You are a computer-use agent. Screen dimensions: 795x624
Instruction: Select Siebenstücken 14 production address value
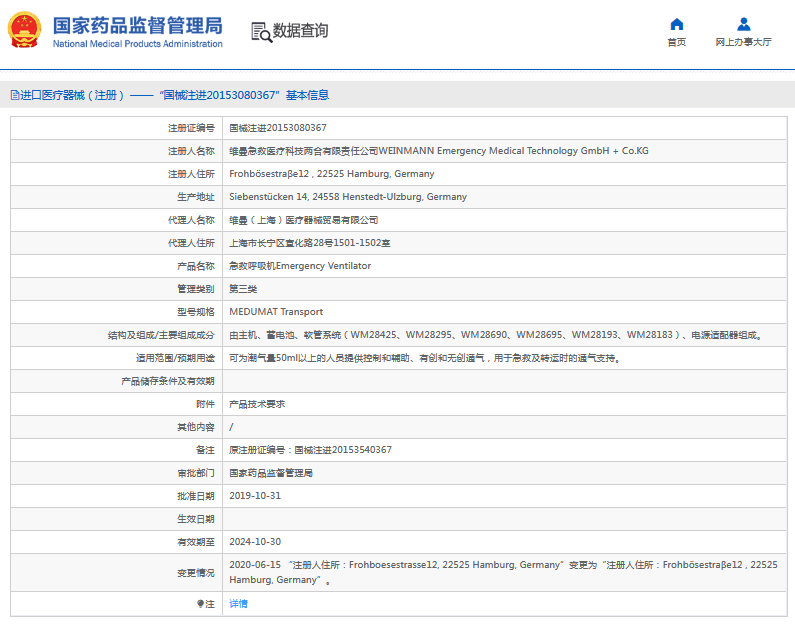[348, 197]
